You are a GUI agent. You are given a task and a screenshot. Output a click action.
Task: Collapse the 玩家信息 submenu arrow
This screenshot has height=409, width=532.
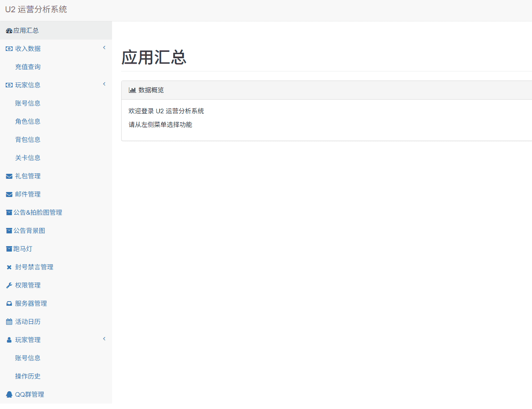coord(104,84)
